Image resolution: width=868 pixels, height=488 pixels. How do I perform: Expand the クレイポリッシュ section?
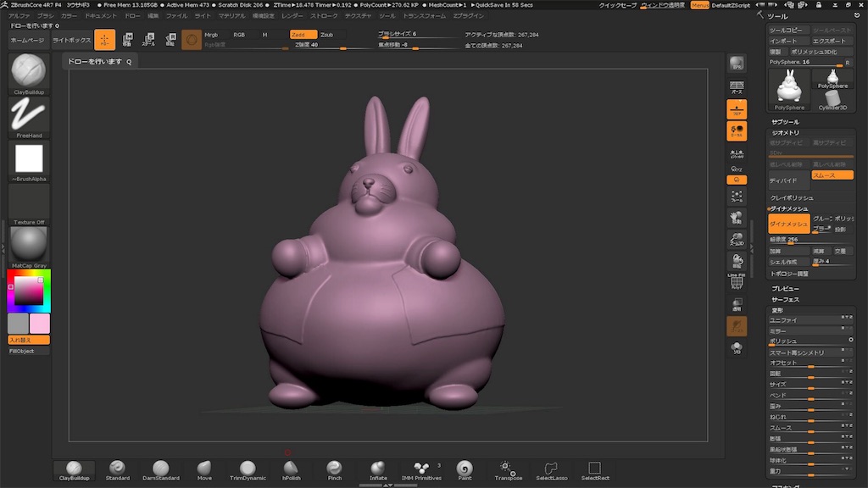point(792,197)
